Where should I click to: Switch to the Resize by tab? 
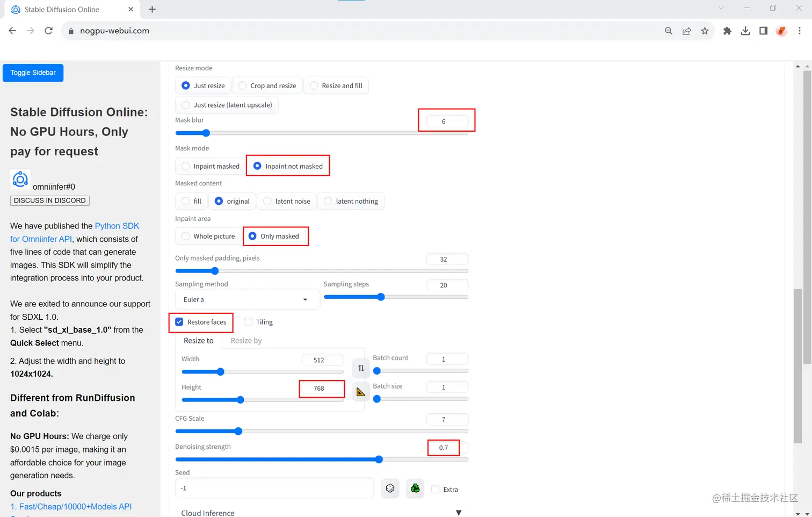tap(246, 341)
